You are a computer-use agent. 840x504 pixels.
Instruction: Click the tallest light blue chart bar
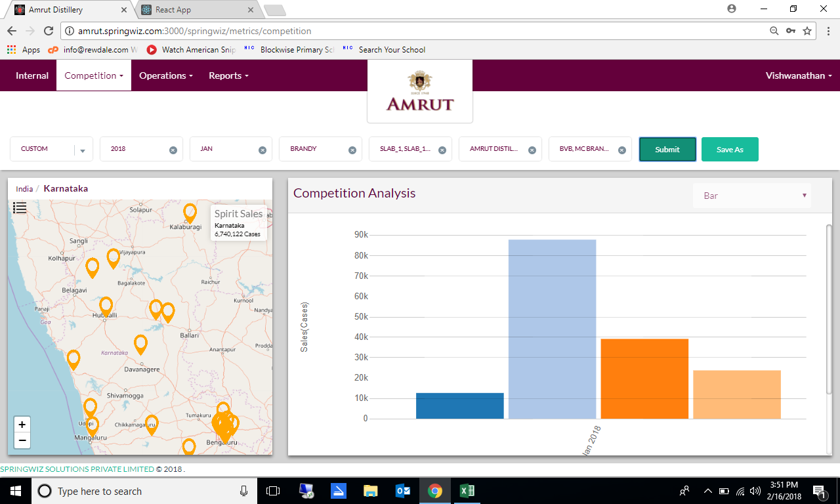tap(552, 328)
